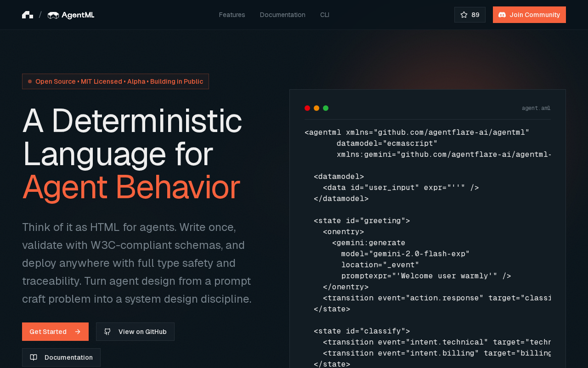588x368 pixels.
Task: Click the Agentflare logo icon
Action: point(28,15)
